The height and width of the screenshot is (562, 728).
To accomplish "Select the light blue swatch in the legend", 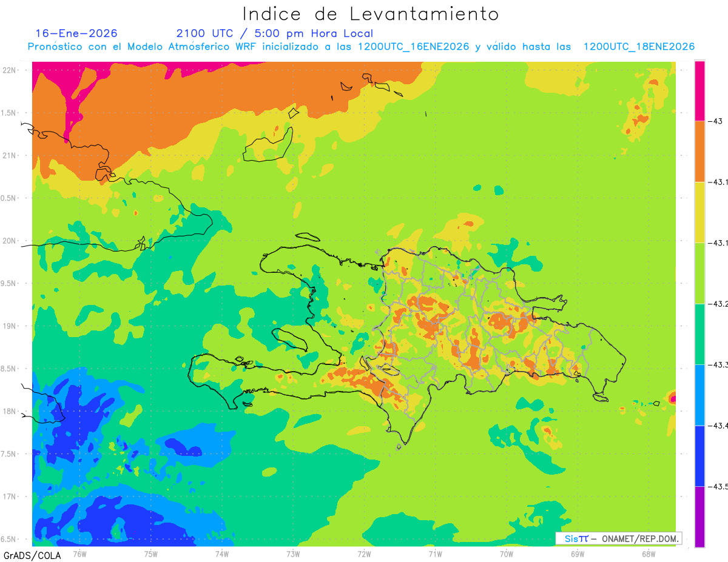I will (x=699, y=395).
